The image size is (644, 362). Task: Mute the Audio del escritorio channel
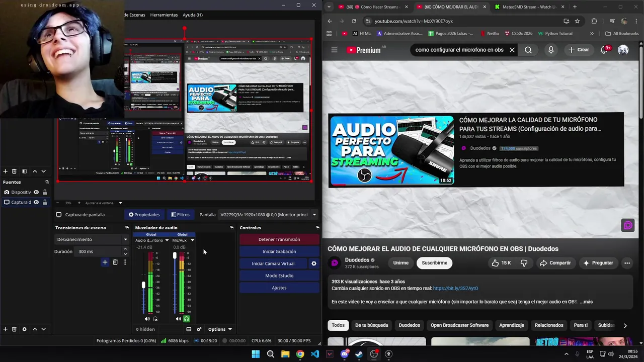[x=147, y=319]
